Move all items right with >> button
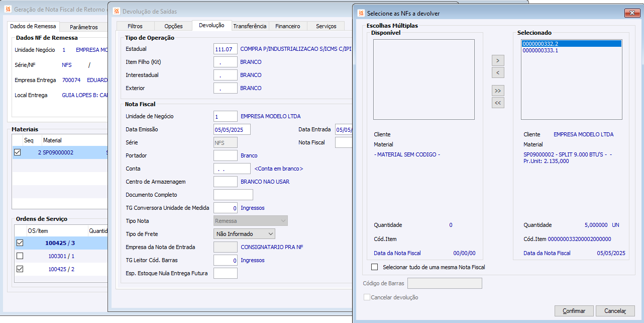644x323 pixels. [x=497, y=91]
